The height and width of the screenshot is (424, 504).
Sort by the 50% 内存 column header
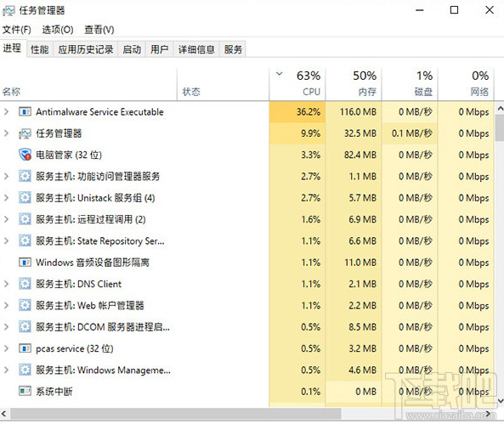pos(354,84)
